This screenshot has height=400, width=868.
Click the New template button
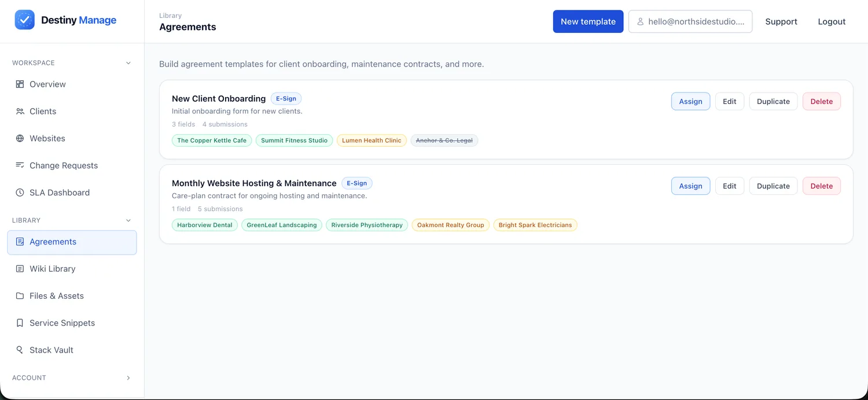coord(588,21)
